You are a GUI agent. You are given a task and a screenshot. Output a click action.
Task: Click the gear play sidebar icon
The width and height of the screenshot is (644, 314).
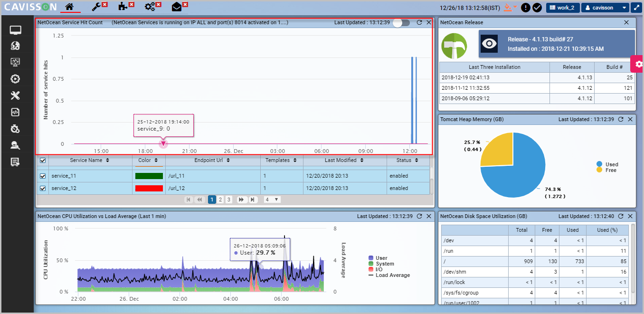pyautogui.click(x=16, y=79)
